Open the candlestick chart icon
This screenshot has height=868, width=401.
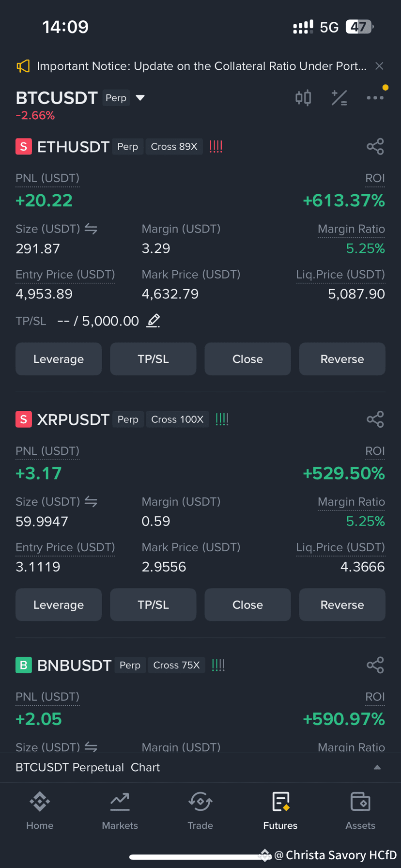tap(303, 98)
